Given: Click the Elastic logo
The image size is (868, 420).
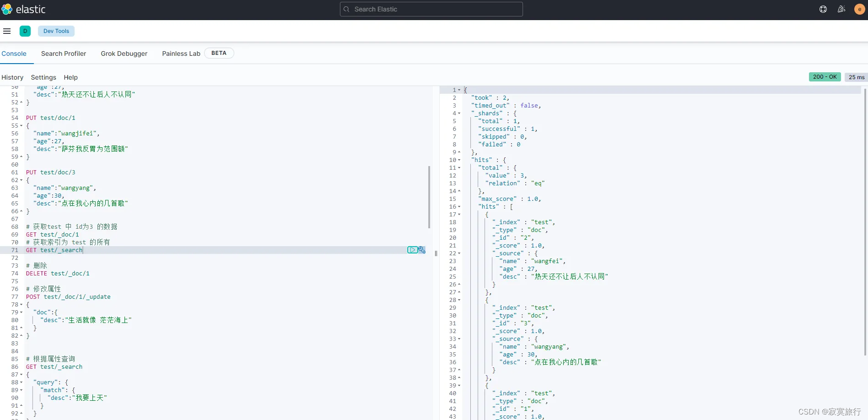Looking at the screenshot, I should pos(23,9).
